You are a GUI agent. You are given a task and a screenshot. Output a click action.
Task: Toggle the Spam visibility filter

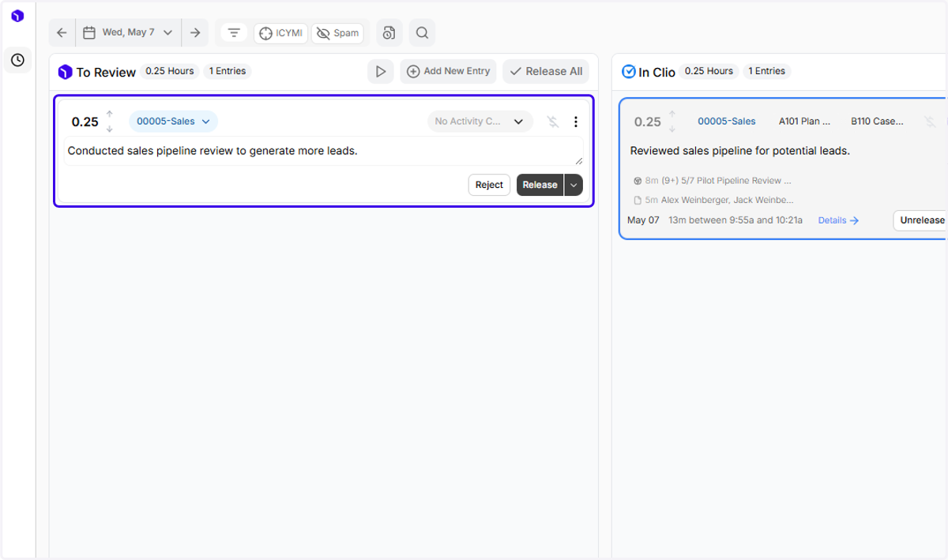click(x=337, y=33)
